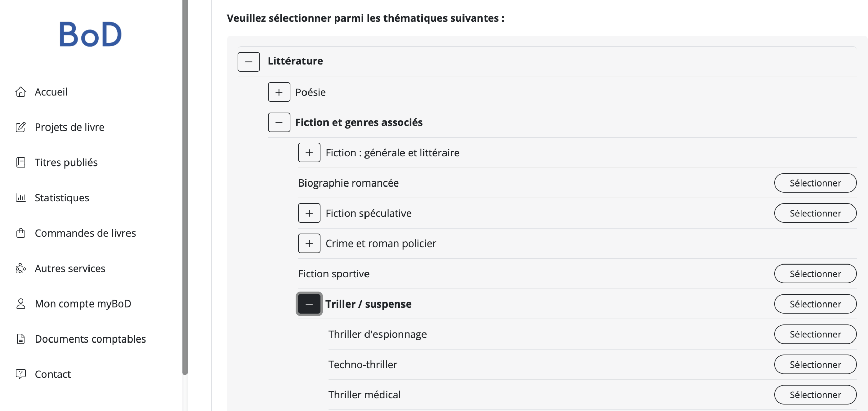The width and height of the screenshot is (868, 411).
Task: Expand Fiction : générale et littéraire
Action: pos(309,153)
